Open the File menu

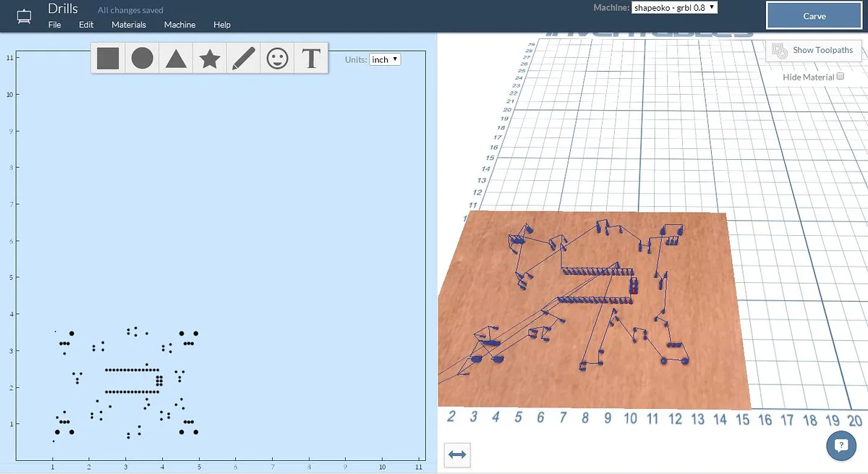55,25
